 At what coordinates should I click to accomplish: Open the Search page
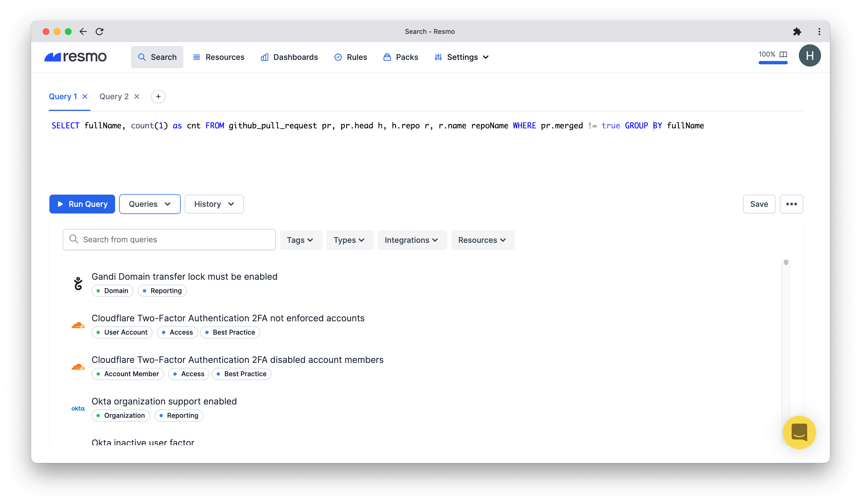pyautogui.click(x=157, y=57)
